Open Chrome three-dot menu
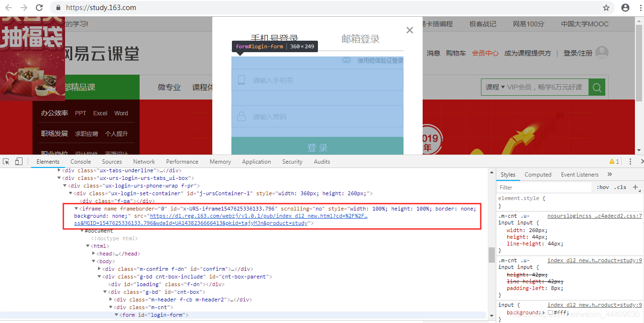 click(x=640, y=8)
